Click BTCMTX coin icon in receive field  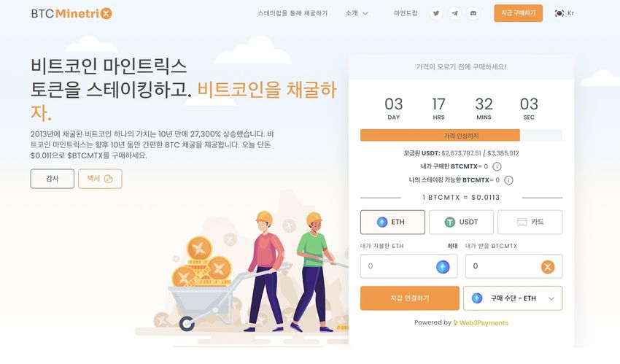548,267
